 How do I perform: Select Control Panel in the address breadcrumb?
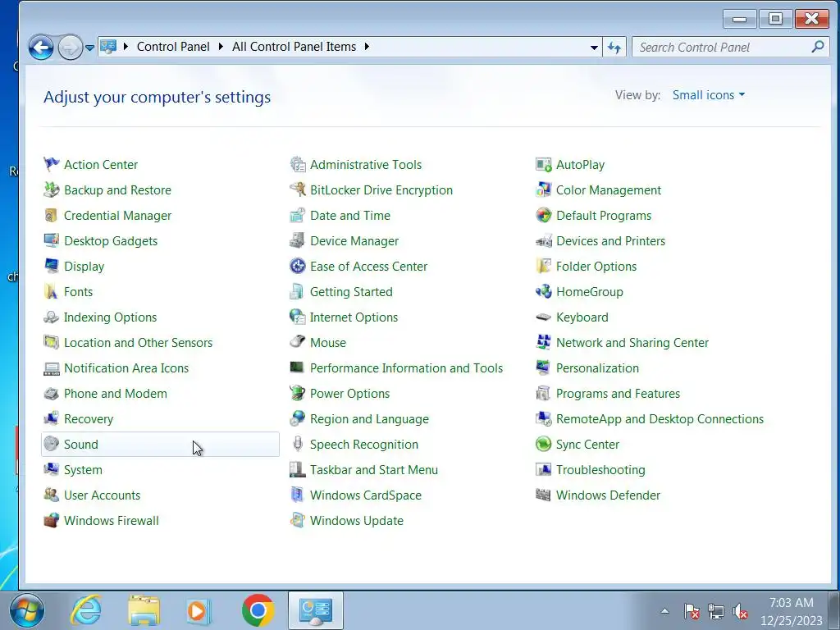tap(173, 47)
